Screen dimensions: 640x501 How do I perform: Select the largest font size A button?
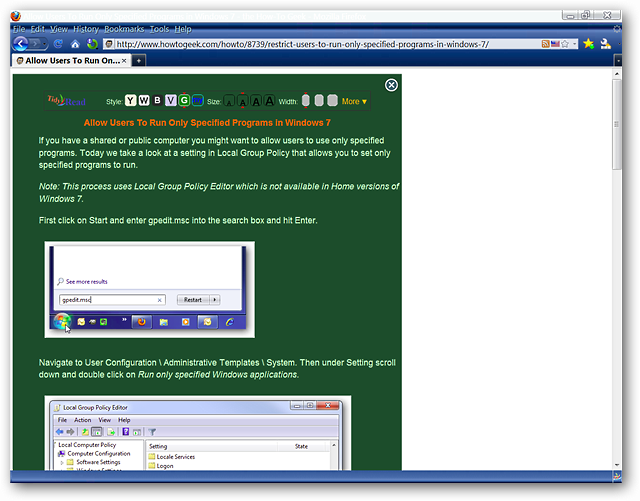click(269, 100)
